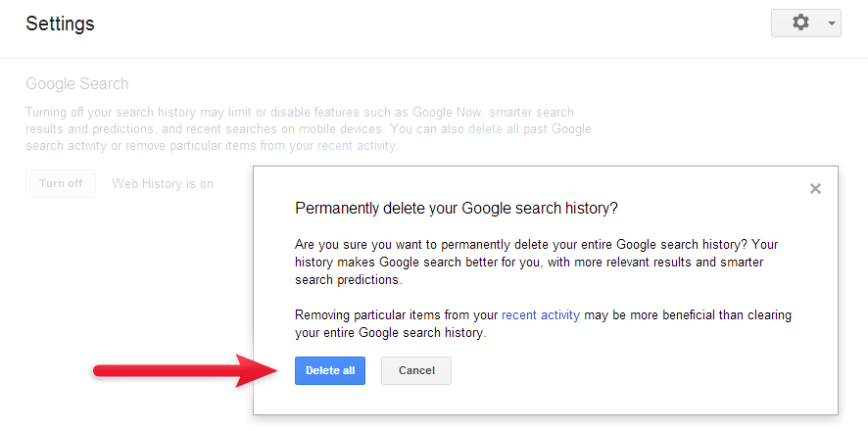Select the 'Web History is on' status label
Viewport: 868px width, 431px height.
(163, 184)
